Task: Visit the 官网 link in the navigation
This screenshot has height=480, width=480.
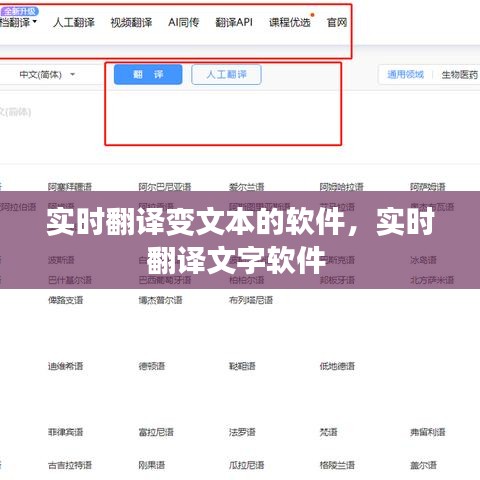Action: coord(337,22)
